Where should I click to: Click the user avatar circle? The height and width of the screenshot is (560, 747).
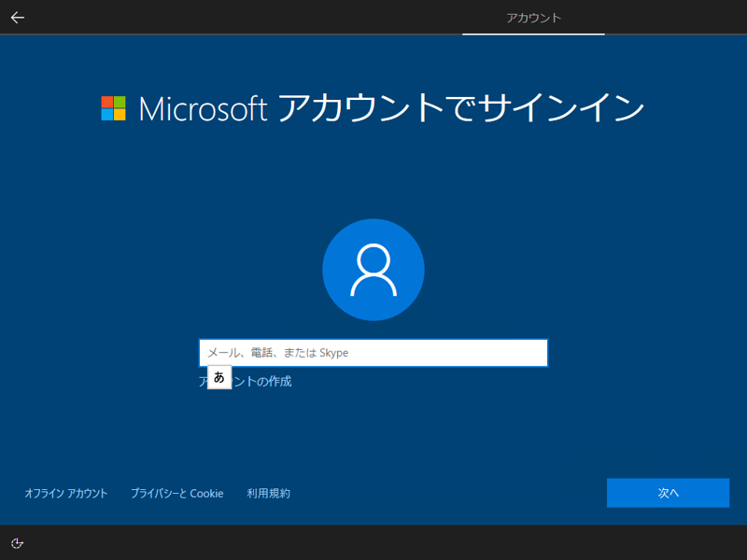point(373,270)
